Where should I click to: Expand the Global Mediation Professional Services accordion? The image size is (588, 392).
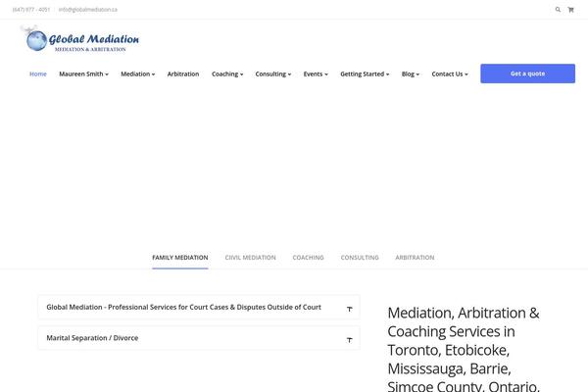click(199, 307)
